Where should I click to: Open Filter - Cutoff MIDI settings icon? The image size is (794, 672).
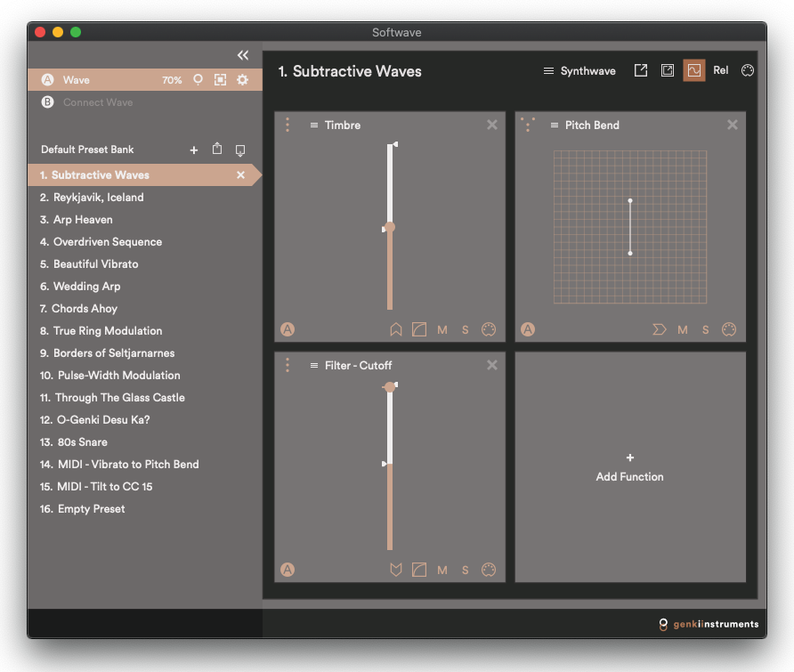point(489,570)
